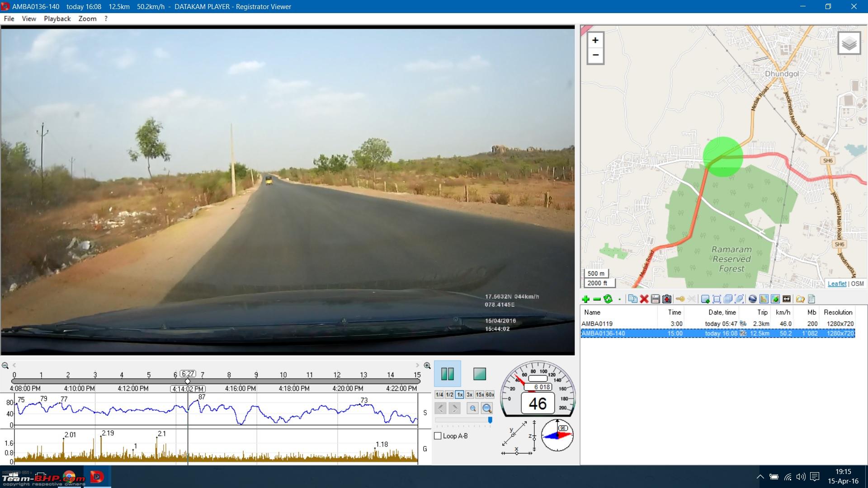Open the Windows action center notifications
Screen dimensions: 868x488
[815, 477]
